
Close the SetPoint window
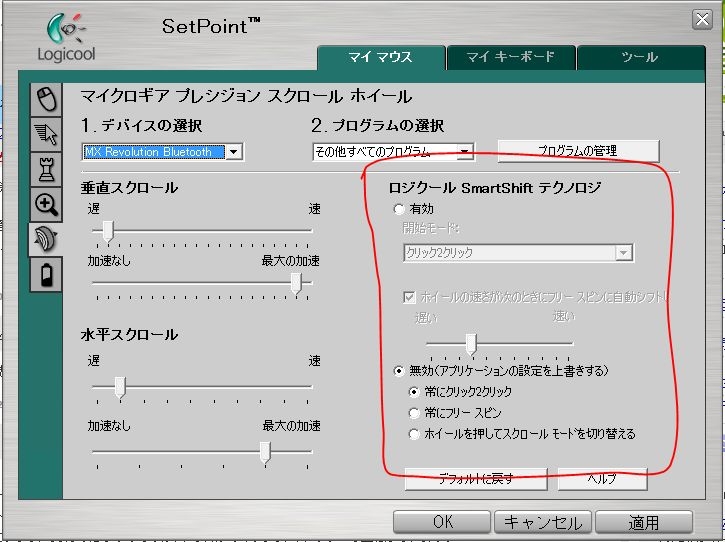tap(702, 19)
